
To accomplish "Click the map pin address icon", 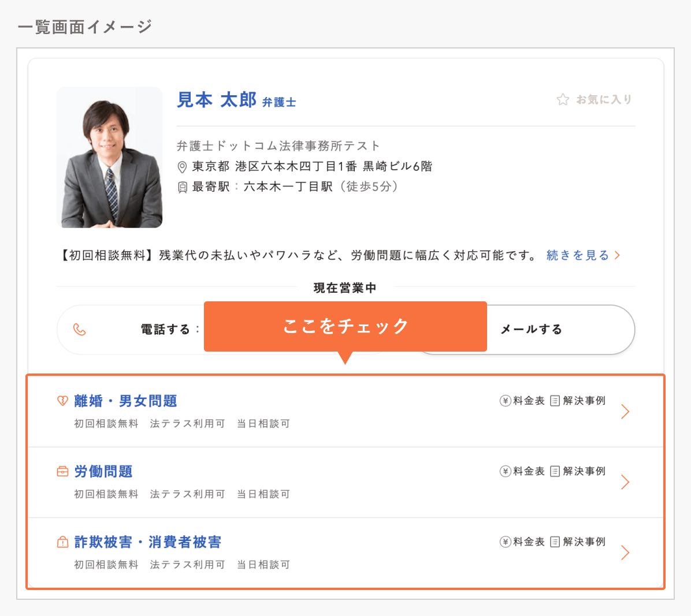I will click(182, 167).
